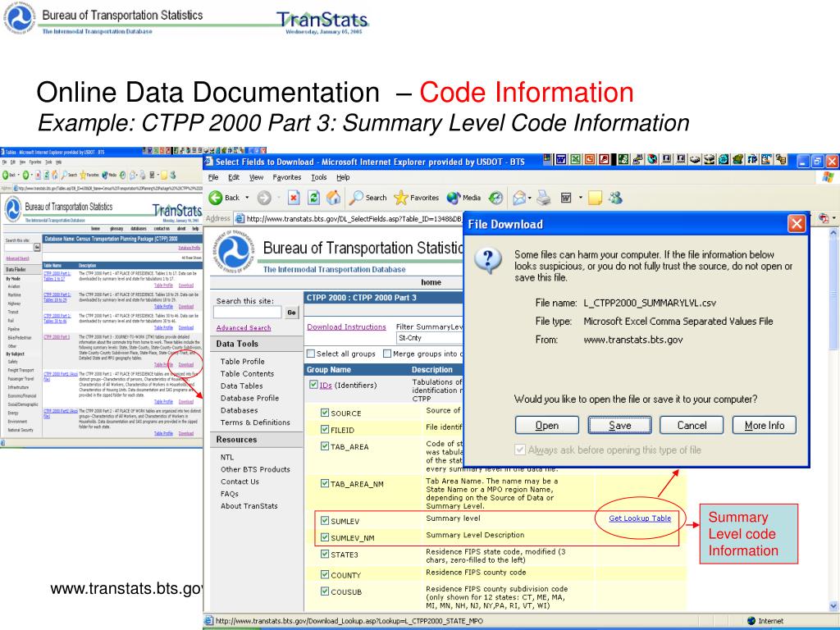Screen dimensions: 840x630
Task: Click the greyed Forward arrow in Select Fields window
Action: (x=264, y=199)
